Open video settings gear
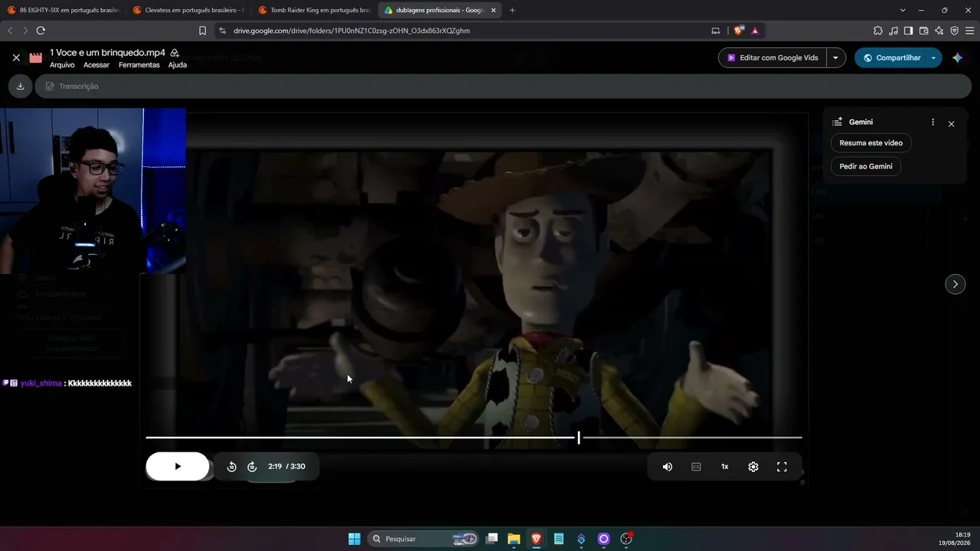This screenshot has width=980, height=551. pyautogui.click(x=753, y=467)
